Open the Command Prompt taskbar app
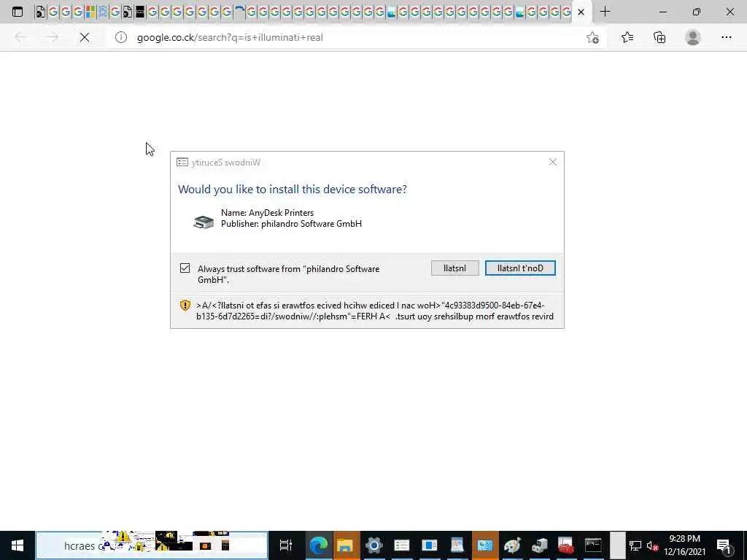 (593, 545)
